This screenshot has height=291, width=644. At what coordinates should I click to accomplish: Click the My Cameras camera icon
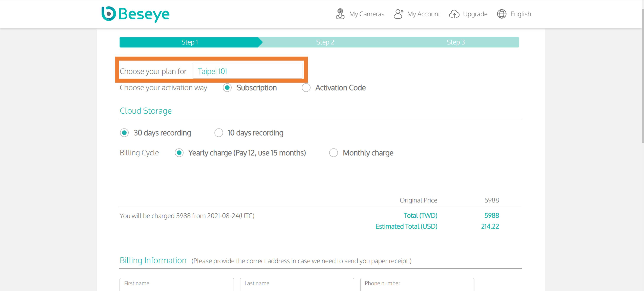[x=340, y=14]
